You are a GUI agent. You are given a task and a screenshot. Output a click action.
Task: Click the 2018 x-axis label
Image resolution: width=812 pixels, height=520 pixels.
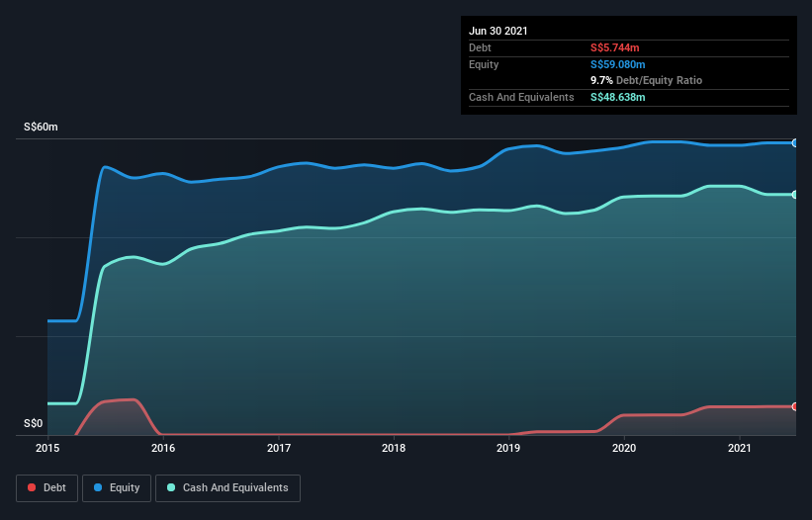[x=394, y=448]
